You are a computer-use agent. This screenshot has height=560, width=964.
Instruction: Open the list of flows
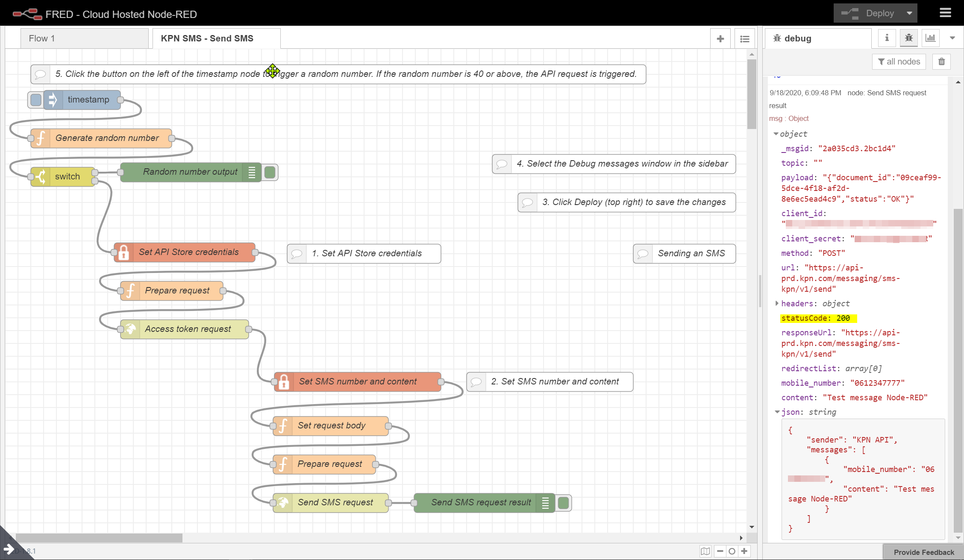(745, 39)
